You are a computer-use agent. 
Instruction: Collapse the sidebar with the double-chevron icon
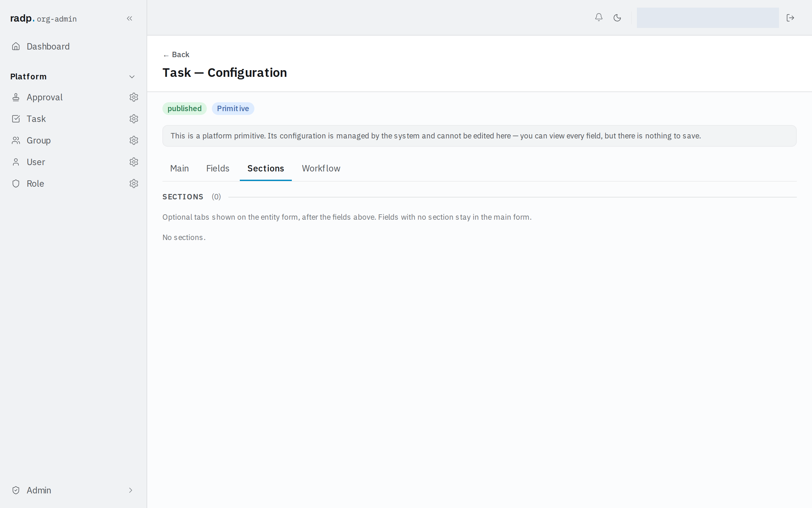pos(129,18)
